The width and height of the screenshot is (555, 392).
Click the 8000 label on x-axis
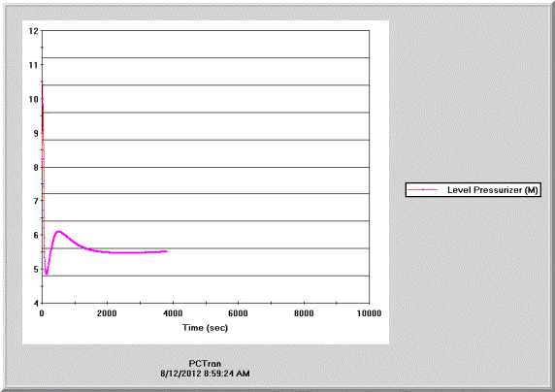click(304, 313)
